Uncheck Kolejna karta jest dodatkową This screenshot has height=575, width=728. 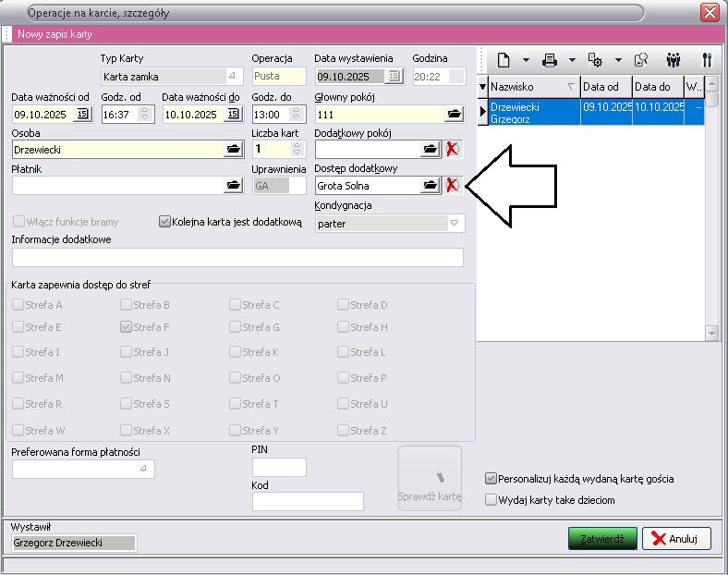pos(165,222)
